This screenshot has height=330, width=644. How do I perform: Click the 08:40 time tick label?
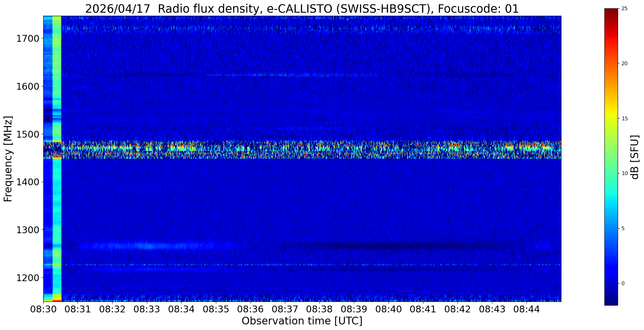point(389,309)
